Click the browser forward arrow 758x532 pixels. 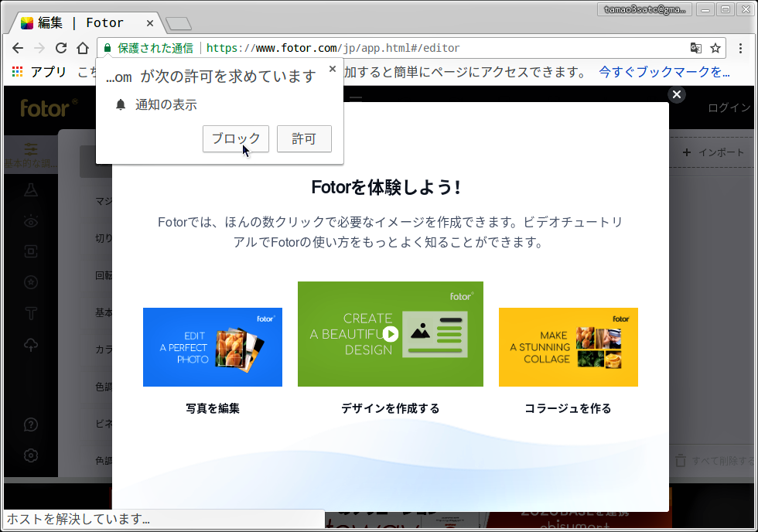39,48
